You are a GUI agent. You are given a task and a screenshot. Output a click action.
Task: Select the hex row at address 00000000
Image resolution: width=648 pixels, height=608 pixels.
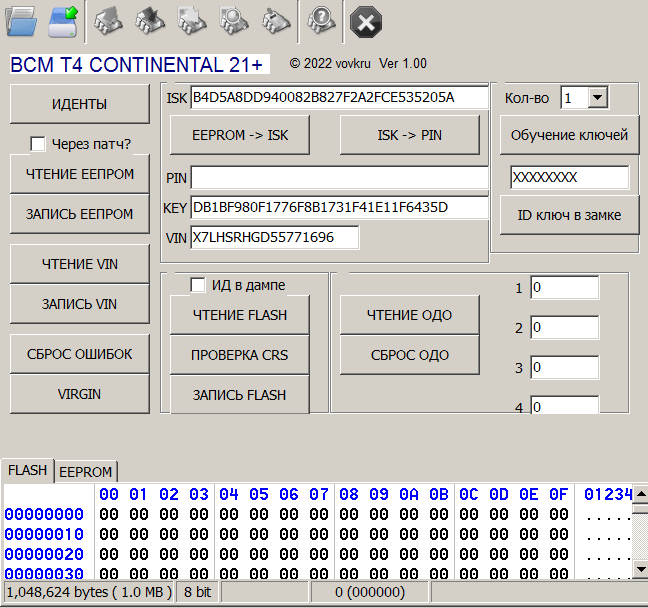pyautogui.click(x=316, y=514)
